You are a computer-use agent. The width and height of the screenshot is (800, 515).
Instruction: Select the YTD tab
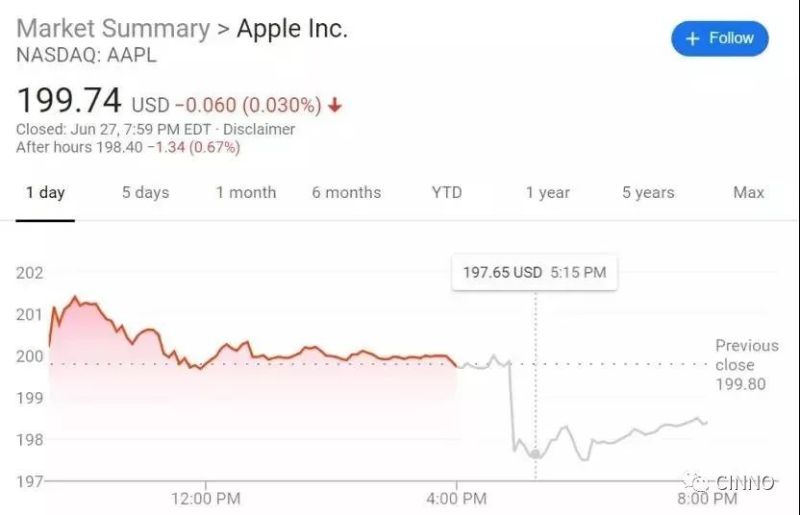[x=447, y=192]
